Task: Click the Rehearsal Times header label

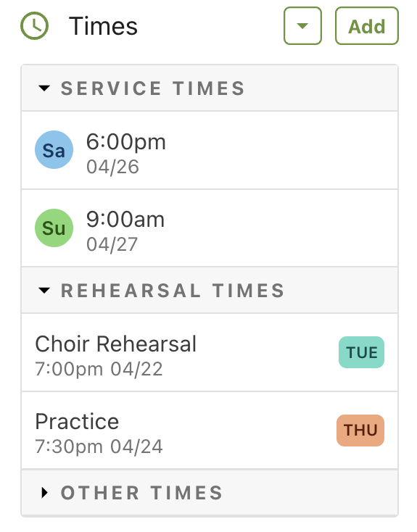Action: pyautogui.click(x=173, y=291)
